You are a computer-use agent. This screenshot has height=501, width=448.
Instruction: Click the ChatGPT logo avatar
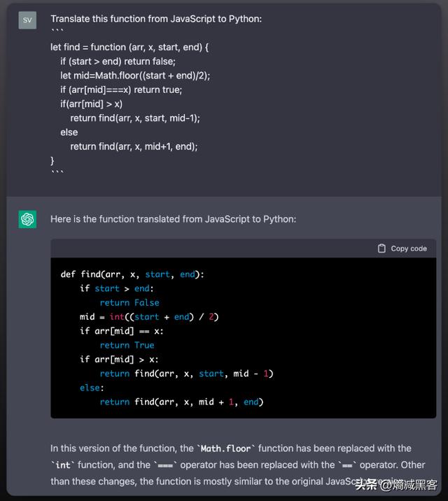pyautogui.click(x=27, y=220)
